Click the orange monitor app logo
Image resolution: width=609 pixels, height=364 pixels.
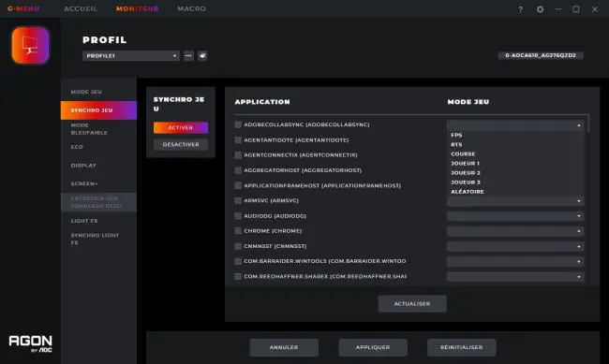[30, 45]
